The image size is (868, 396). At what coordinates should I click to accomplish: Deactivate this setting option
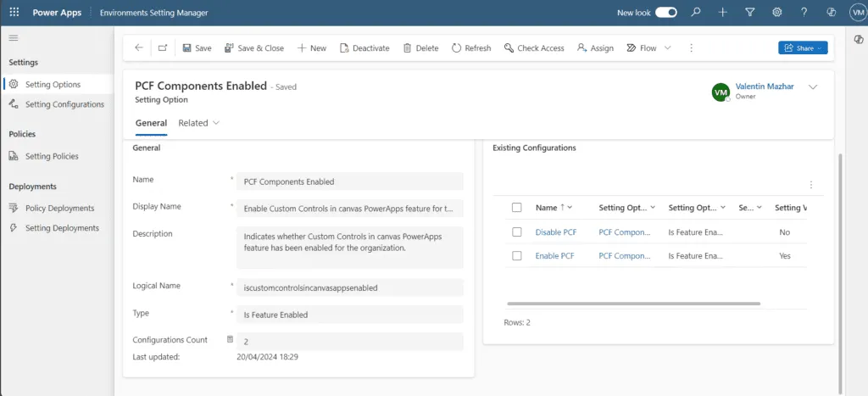[x=364, y=48]
